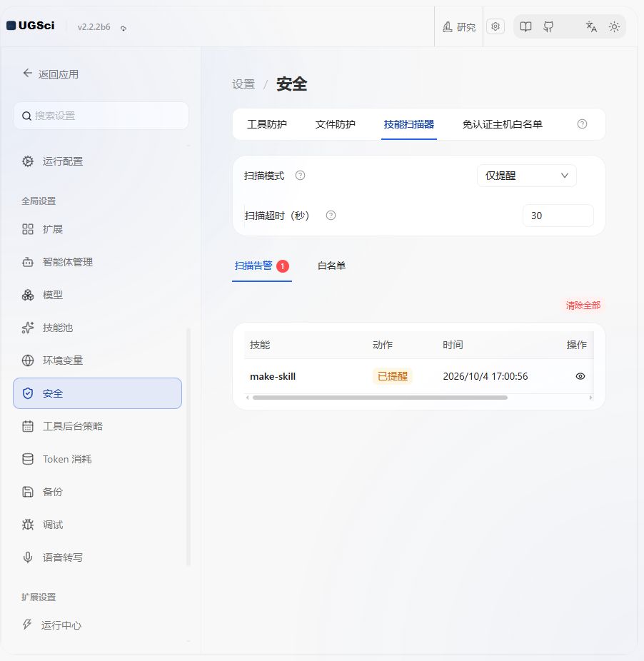View make-skill alert details eye icon

pos(580,376)
